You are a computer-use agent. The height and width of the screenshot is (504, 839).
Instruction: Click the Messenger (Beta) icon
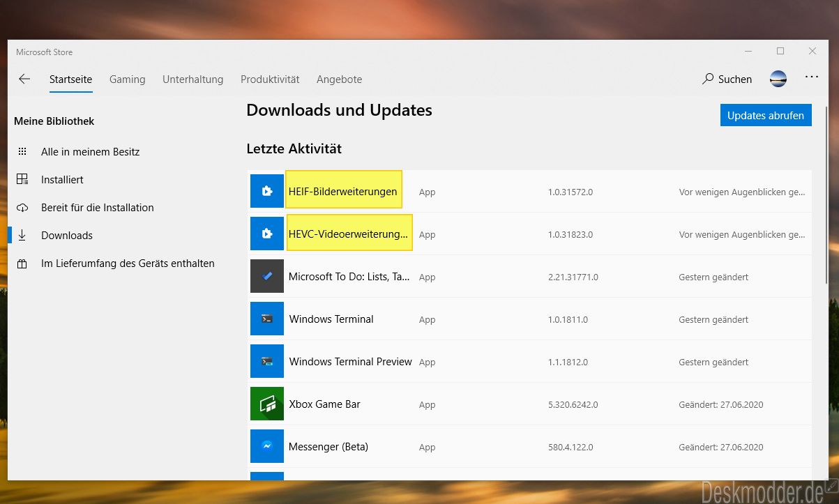coord(267,446)
